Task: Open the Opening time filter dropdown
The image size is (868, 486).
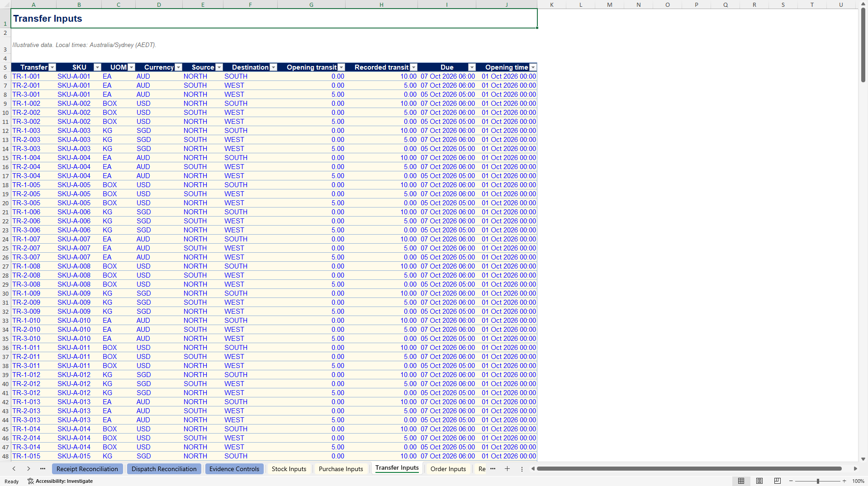Action: [533, 67]
